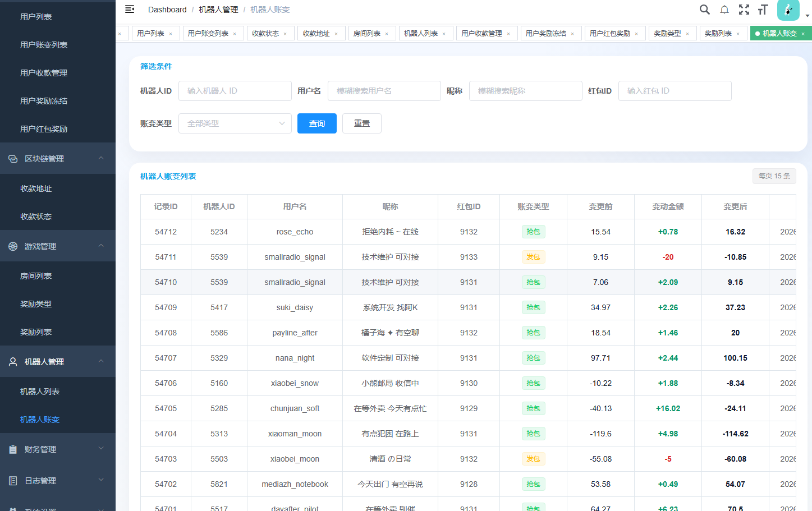Click the 查询 search button
The height and width of the screenshot is (511, 812).
(x=317, y=123)
